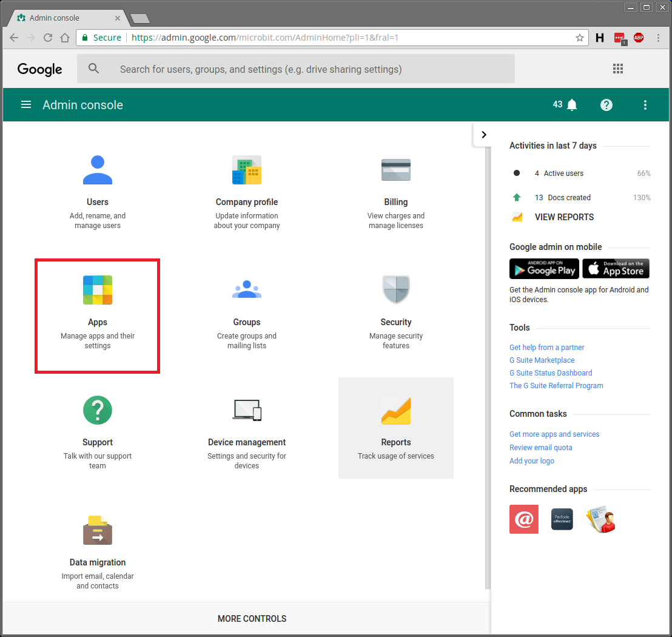Expand MORE CONTROLS at the bottom
This screenshot has width=672, height=637.
click(x=252, y=619)
